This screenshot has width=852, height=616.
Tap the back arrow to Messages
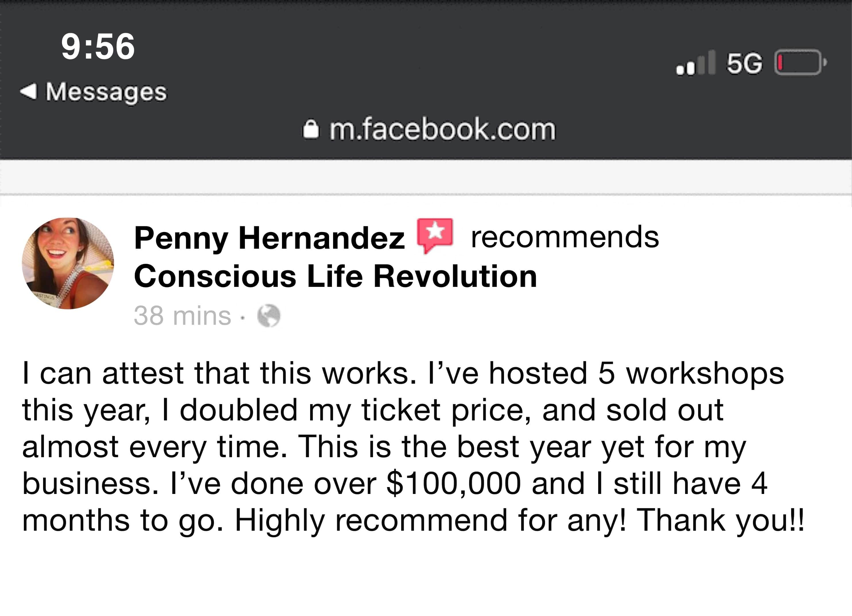click(x=28, y=91)
